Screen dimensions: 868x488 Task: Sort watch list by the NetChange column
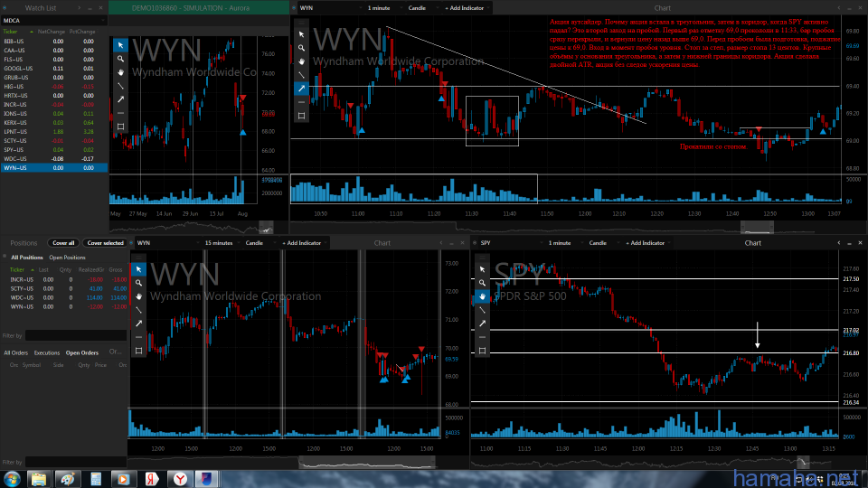[x=52, y=32]
